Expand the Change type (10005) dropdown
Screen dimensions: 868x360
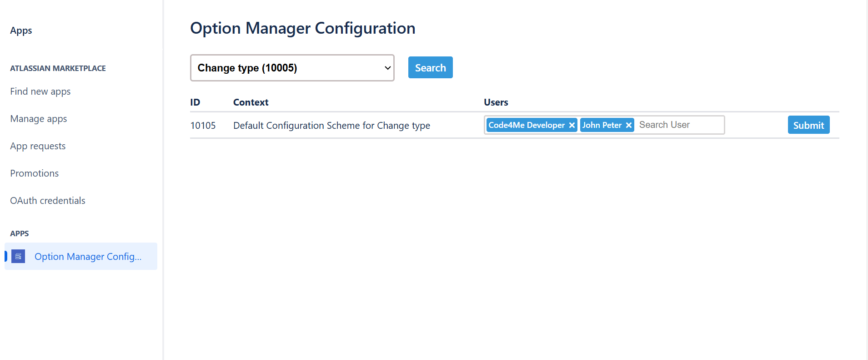tap(292, 68)
